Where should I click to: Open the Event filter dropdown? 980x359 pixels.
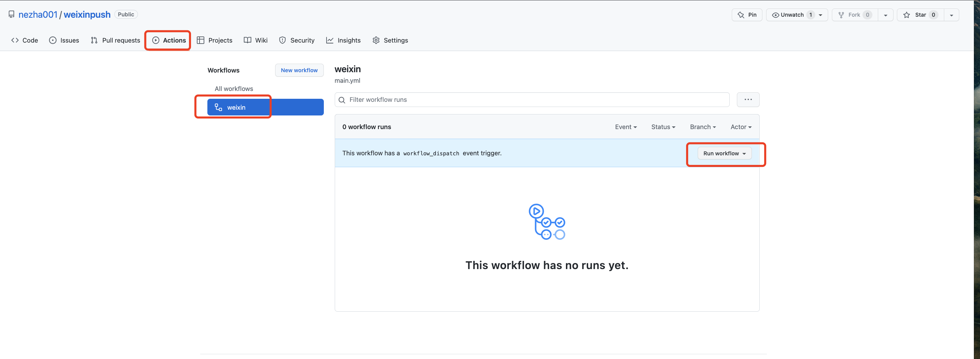626,127
